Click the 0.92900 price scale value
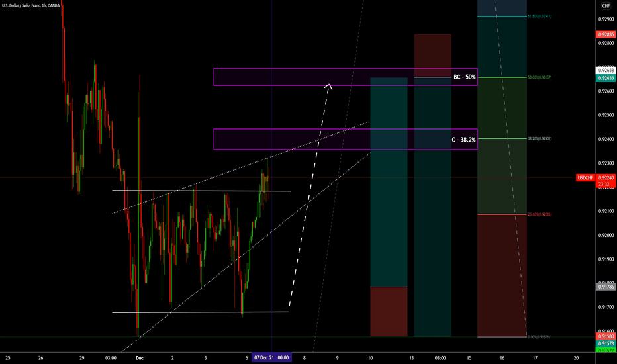The width and height of the screenshot is (617, 364). (x=606, y=19)
